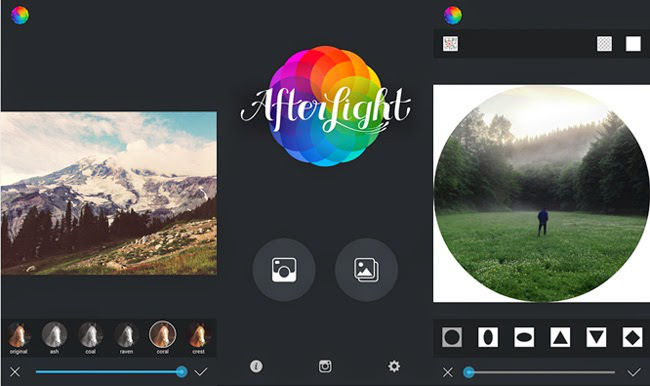The height and width of the screenshot is (386, 650).
Task: Pick the white frame background swatch
Action: (x=633, y=44)
